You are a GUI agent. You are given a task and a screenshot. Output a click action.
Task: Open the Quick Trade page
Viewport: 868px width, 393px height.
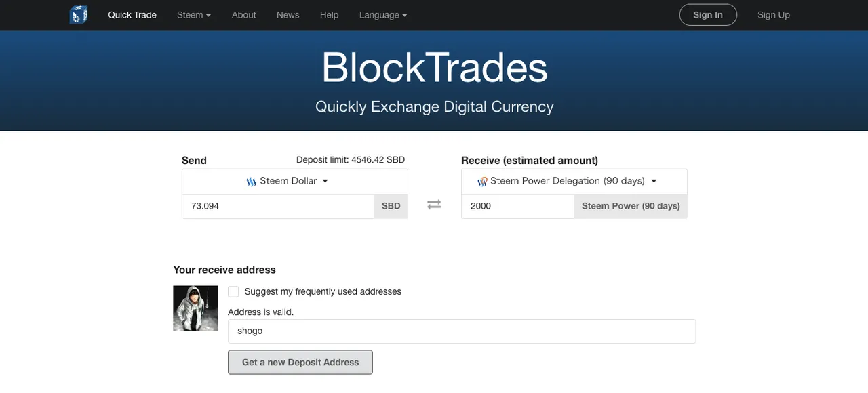132,15
